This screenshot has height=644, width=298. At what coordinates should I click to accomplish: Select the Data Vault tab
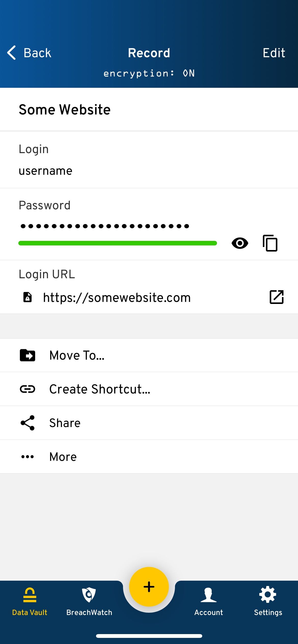[30, 602]
